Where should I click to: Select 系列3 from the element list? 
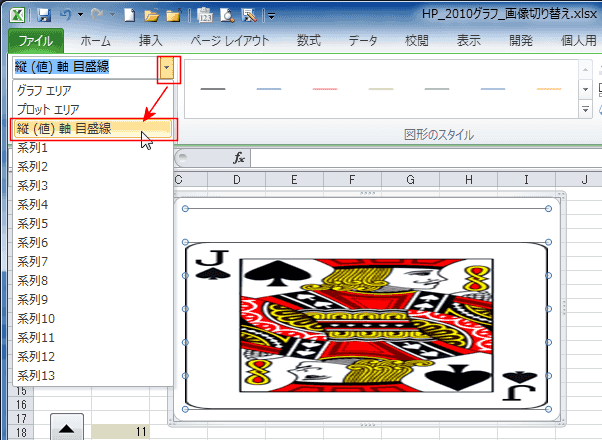(x=93, y=186)
